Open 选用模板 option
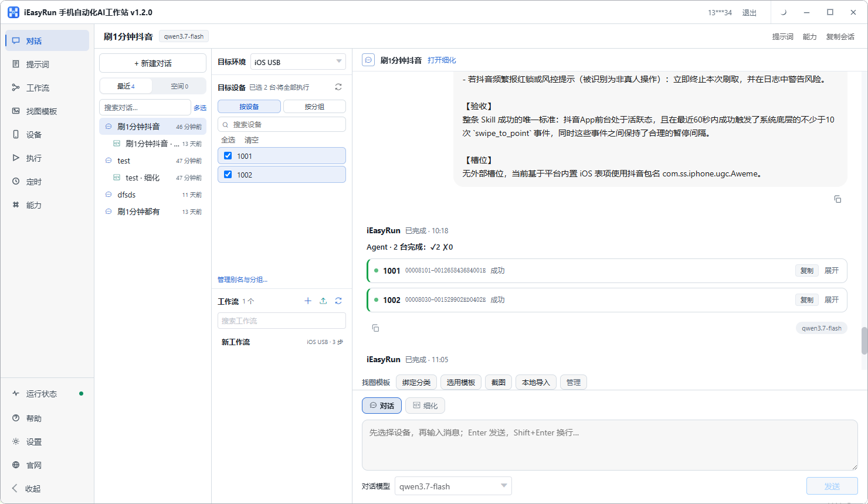868x504 pixels. click(x=461, y=382)
